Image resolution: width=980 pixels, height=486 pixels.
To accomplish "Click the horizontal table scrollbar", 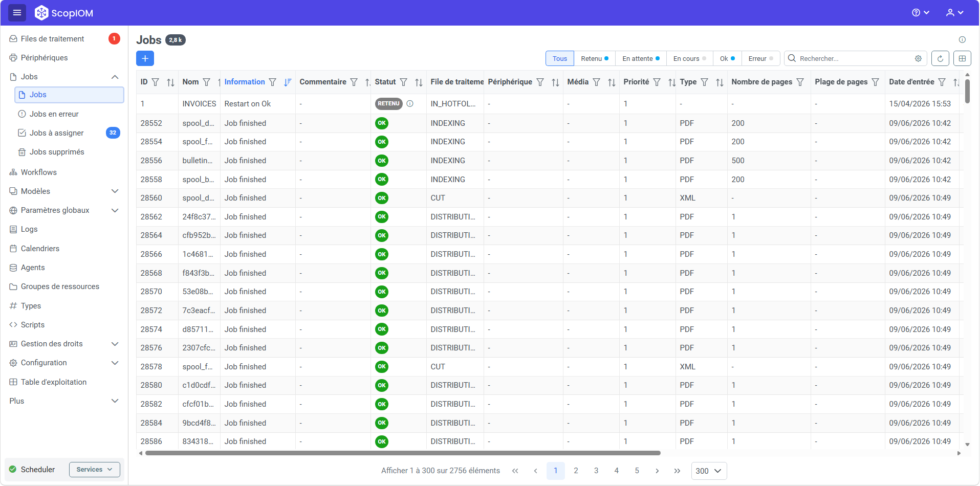I will pos(403,453).
